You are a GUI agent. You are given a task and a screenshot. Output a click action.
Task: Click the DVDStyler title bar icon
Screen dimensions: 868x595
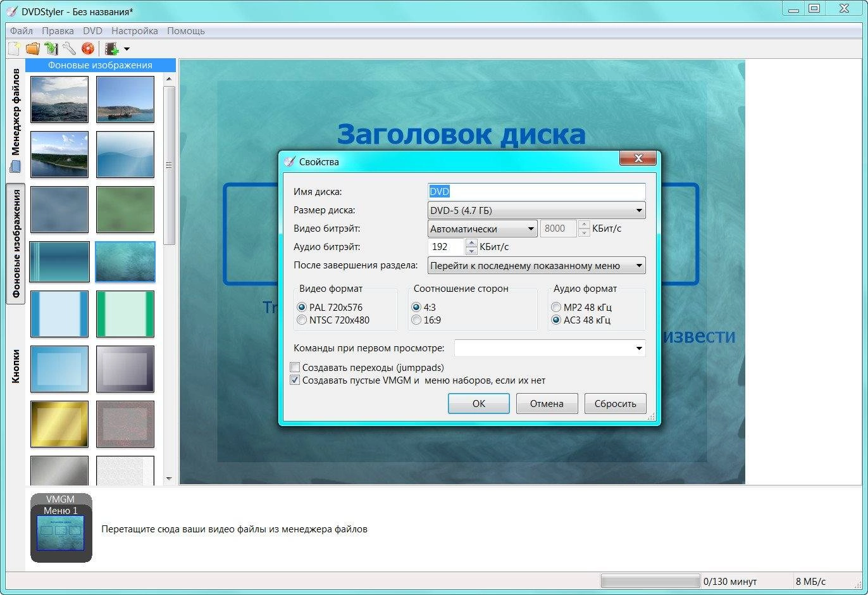(11, 11)
